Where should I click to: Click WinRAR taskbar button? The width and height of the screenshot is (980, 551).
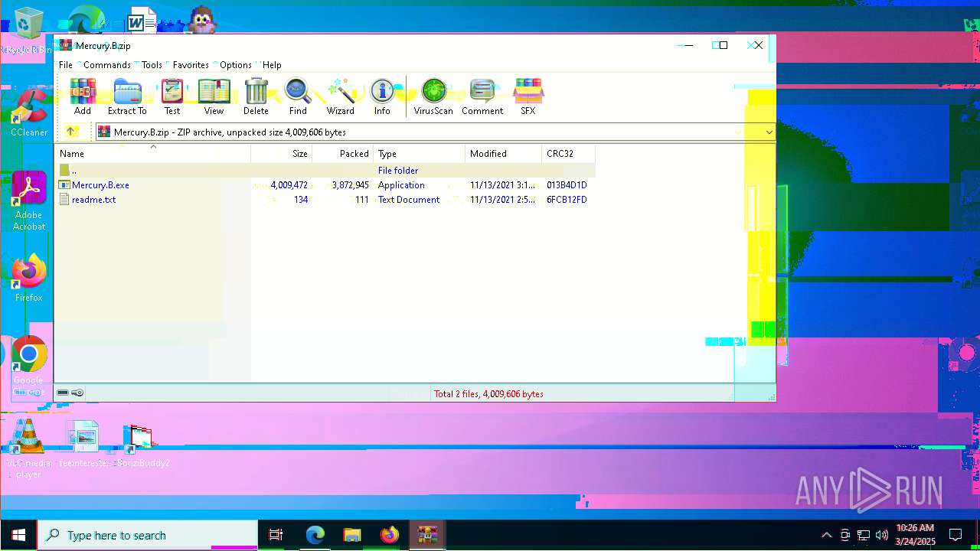(x=427, y=535)
